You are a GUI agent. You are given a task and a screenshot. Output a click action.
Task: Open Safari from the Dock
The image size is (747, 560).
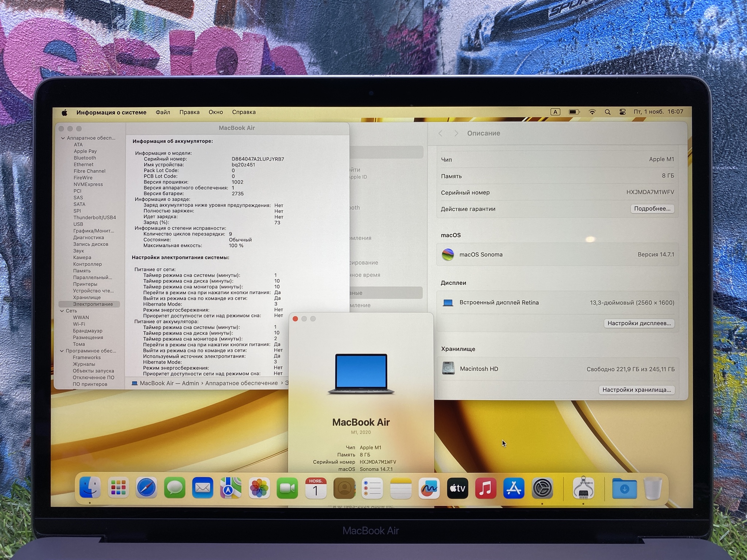(146, 488)
